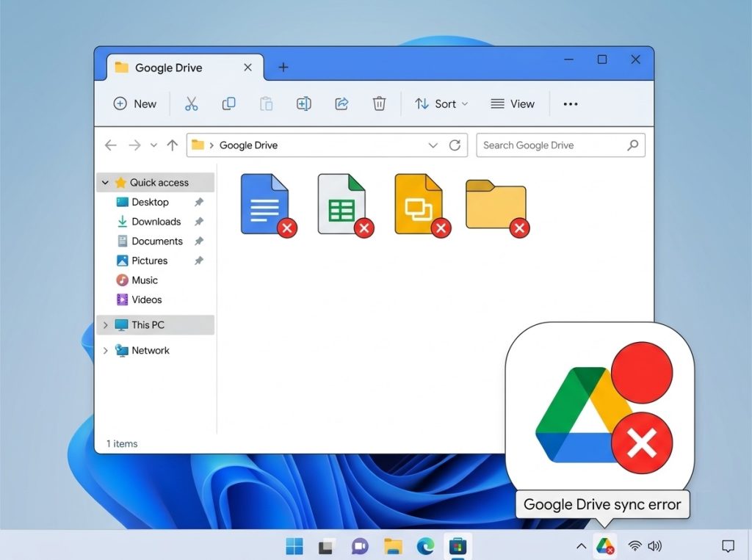Open Desktop in sidebar

point(150,203)
